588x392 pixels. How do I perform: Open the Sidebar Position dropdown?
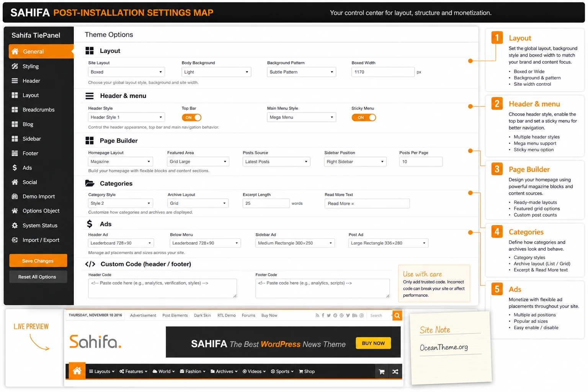point(355,162)
